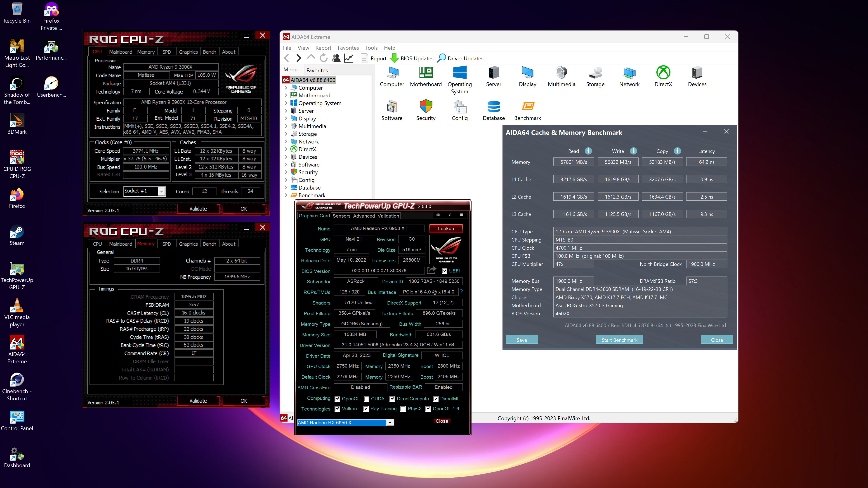868x488 pixels.
Task: Toggle the Vulkan checkbox in GPU-Z
Action: pyautogui.click(x=337, y=409)
